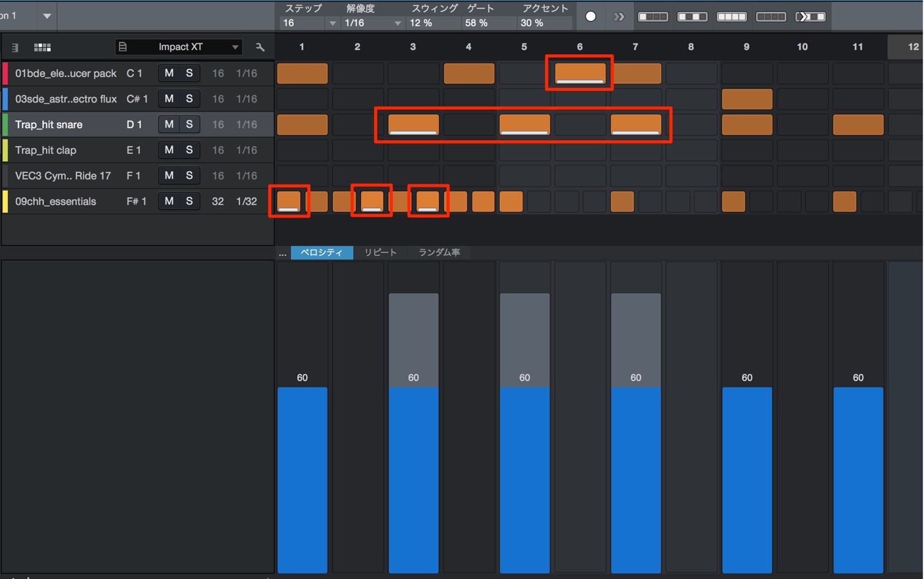Viewport: 924px width, 579px height.
Task: Solo the 09chh_essentials lane
Action: pyautogui.click(x=189, y=202)
